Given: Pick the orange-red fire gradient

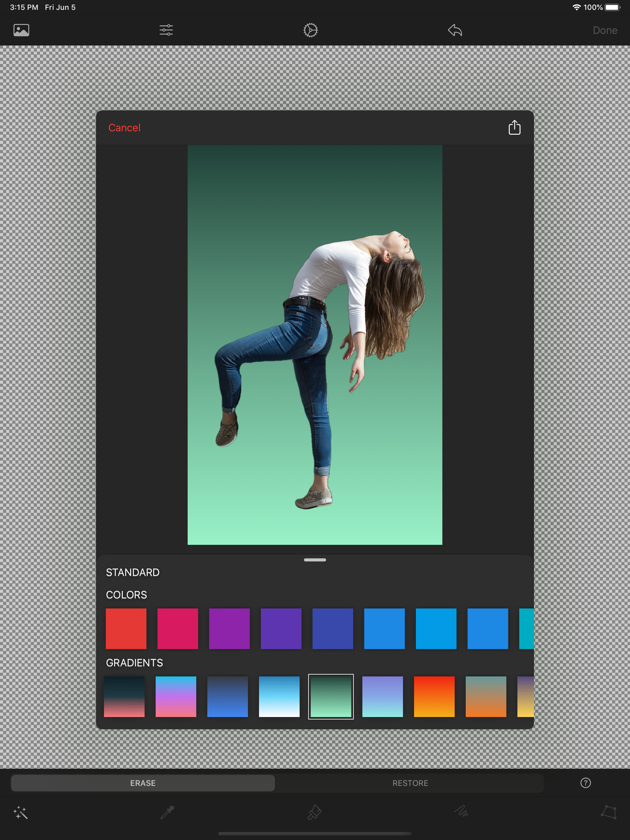Looking at the screenshot, I should 434,696.
